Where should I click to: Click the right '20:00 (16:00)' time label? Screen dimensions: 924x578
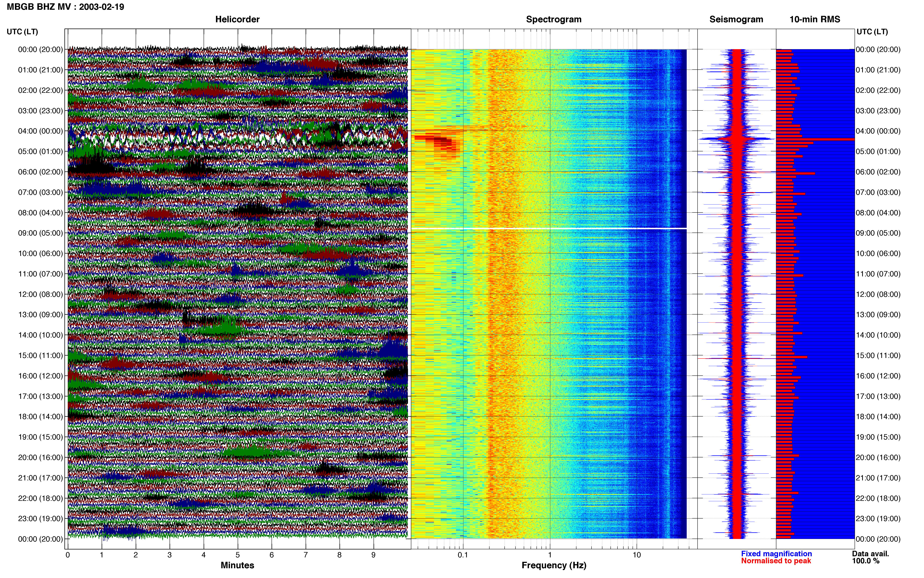point(878,458)
